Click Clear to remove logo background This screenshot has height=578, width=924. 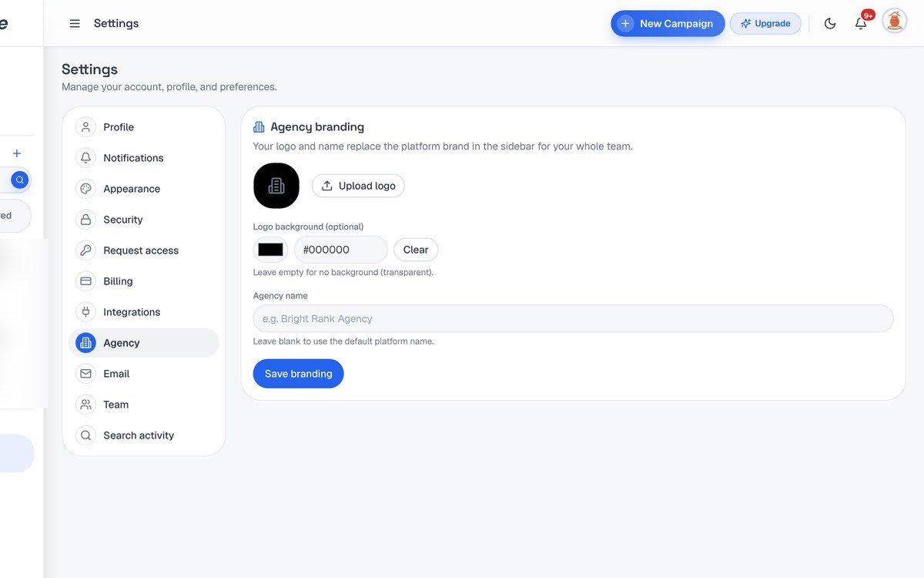[x=416, y=250]
